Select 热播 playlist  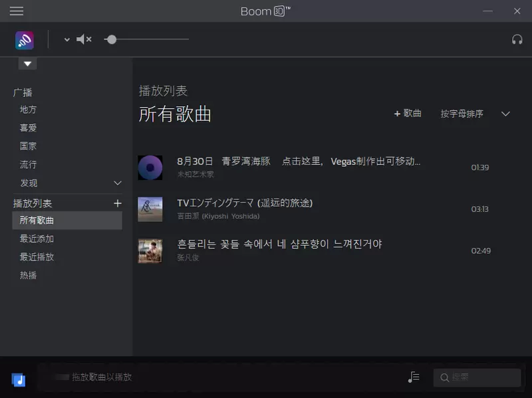tap(28, 275)
